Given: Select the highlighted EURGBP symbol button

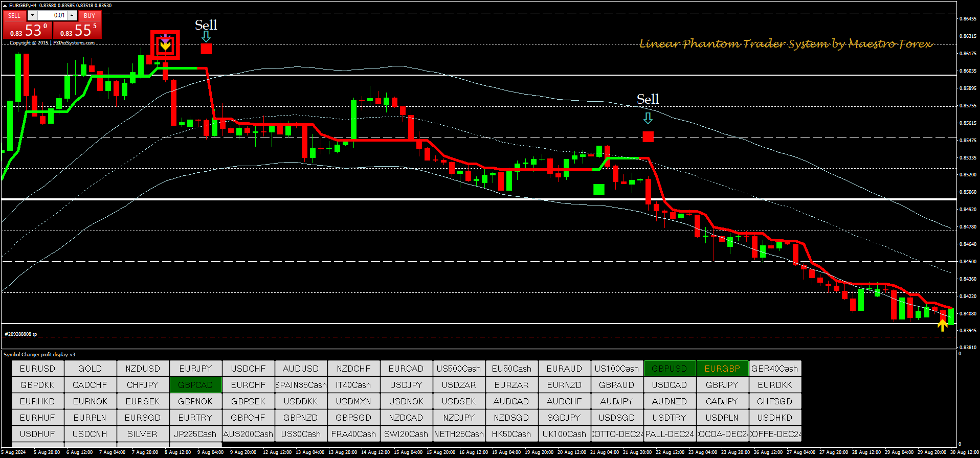Looking at the screenshot, I should 722,369.
